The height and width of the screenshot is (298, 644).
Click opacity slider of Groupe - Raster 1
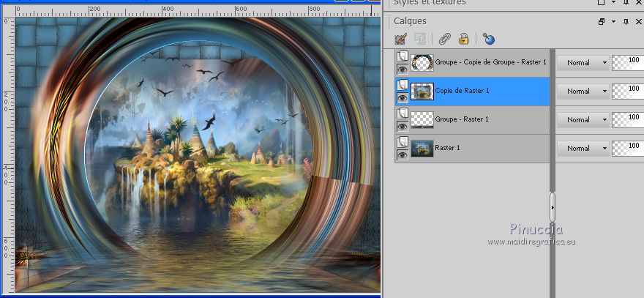(x=628, y=119)
